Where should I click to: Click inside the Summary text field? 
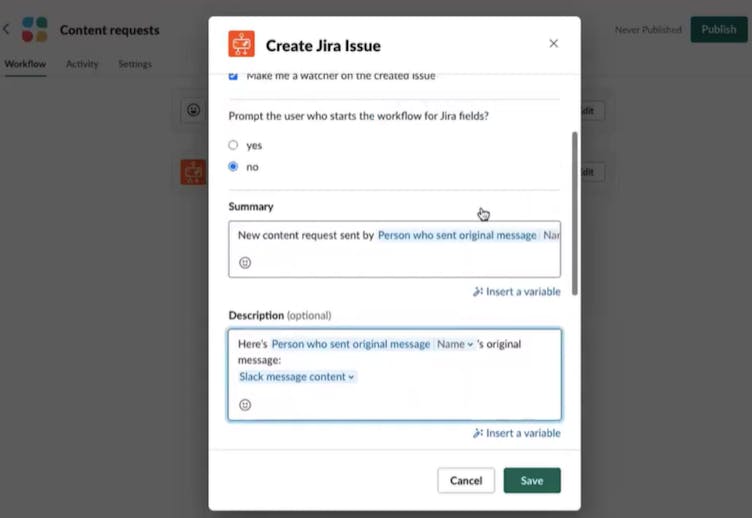394,249
